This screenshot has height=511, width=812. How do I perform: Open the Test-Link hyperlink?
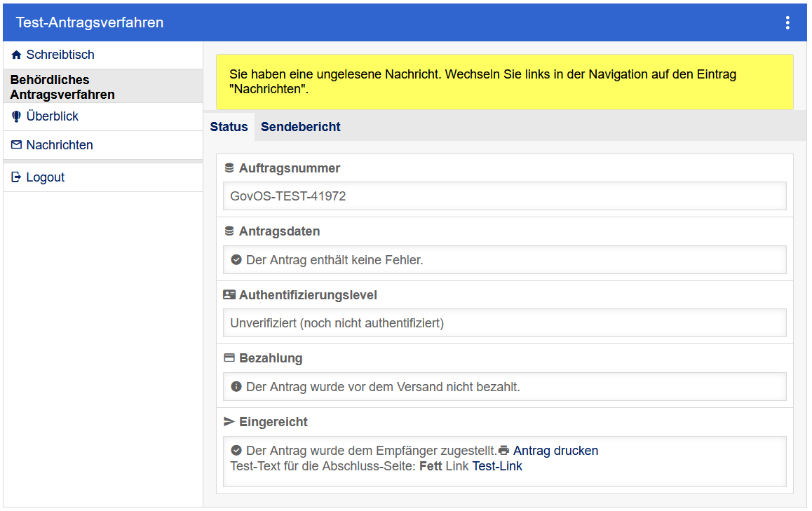[x=496, y=466]
